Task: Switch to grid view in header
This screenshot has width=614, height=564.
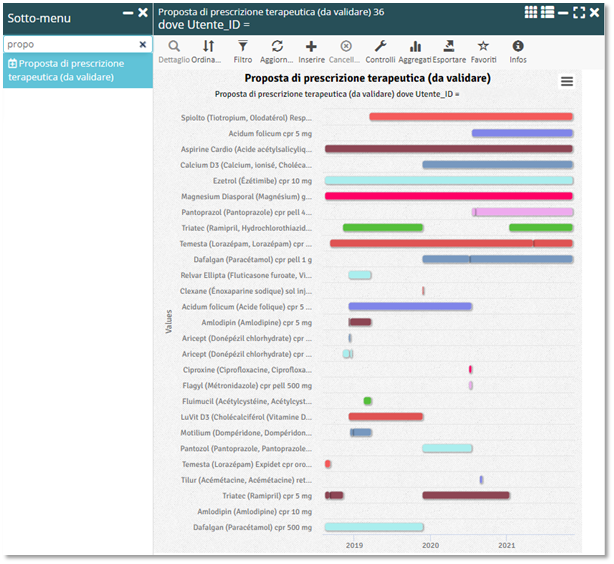Action: coord(531,12)
